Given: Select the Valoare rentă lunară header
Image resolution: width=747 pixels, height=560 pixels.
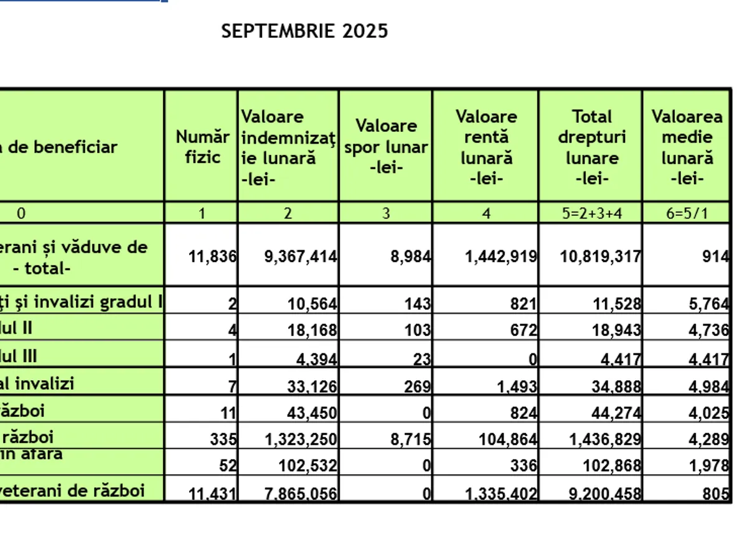Looking at the screenshot, I should tap(486, 147).
